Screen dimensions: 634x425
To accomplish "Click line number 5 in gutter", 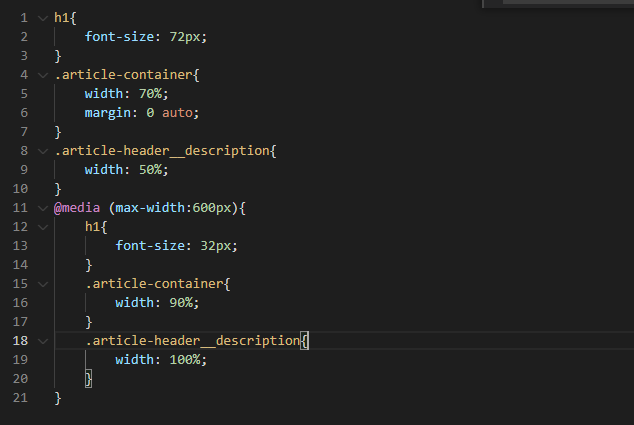I will click(24, 94).
